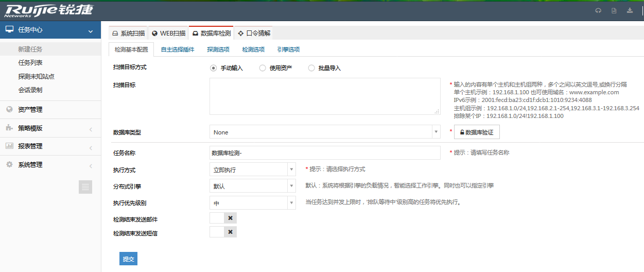The image size is (644, 272).
Task: Switch to the 口令猜解 tab
Action: click(254, 33)
